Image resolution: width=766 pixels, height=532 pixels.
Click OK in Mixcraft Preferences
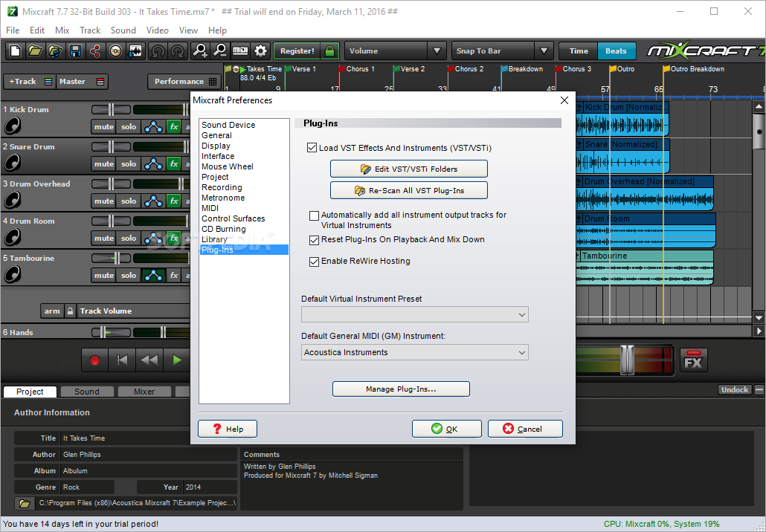click(446, 429)
